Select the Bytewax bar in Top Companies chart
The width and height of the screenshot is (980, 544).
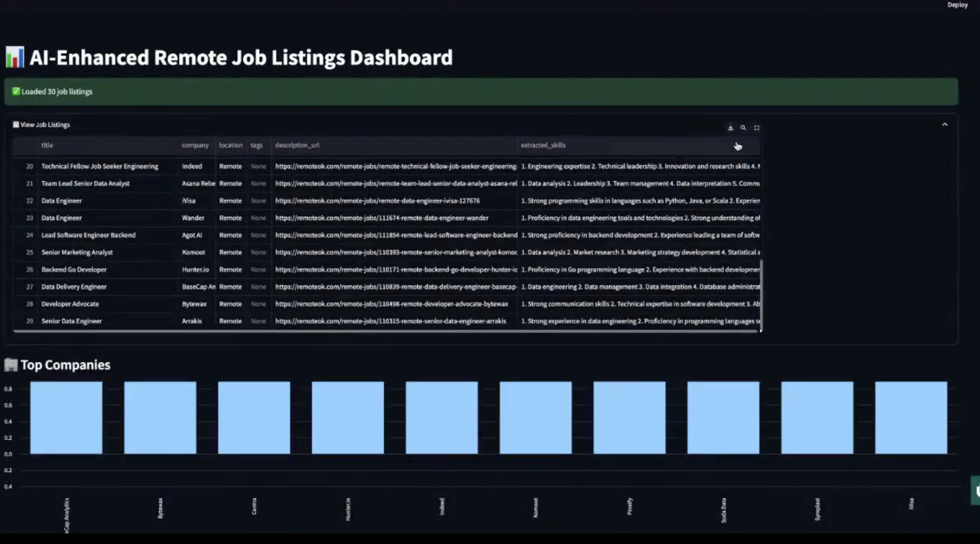pyautogui.click(x=160, y=418)
